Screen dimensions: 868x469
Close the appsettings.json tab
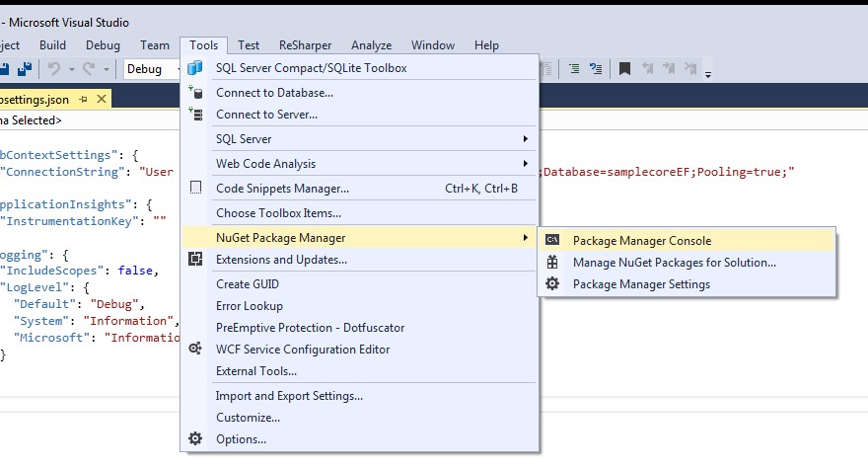click(102, 99)
